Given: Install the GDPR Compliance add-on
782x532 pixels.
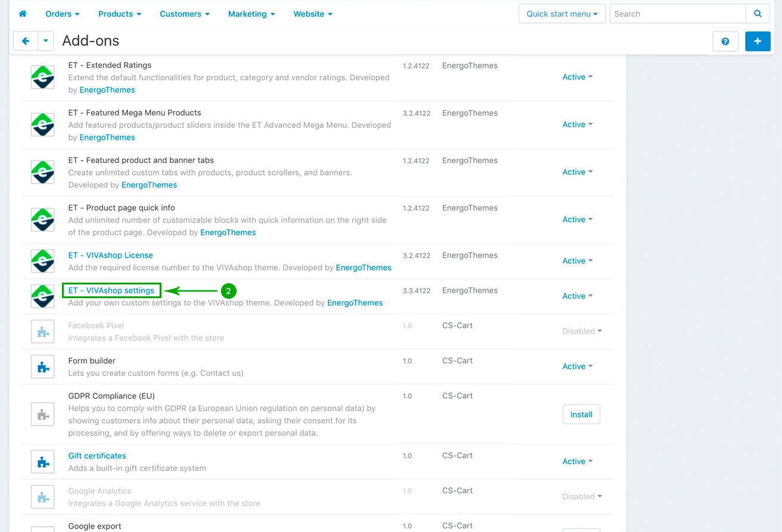Looking at the screenshot, I should coord(581,415).
